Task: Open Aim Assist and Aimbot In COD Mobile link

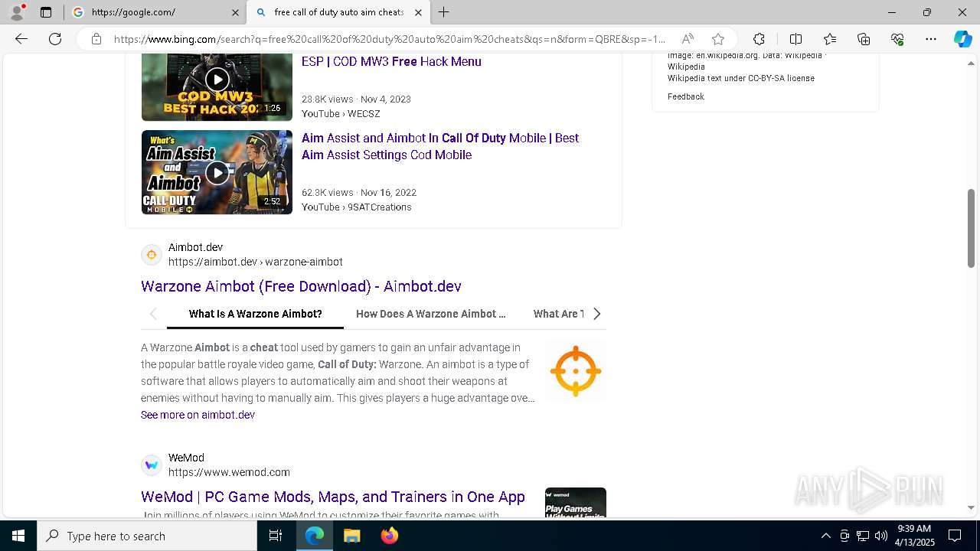Action: point(440,146)
